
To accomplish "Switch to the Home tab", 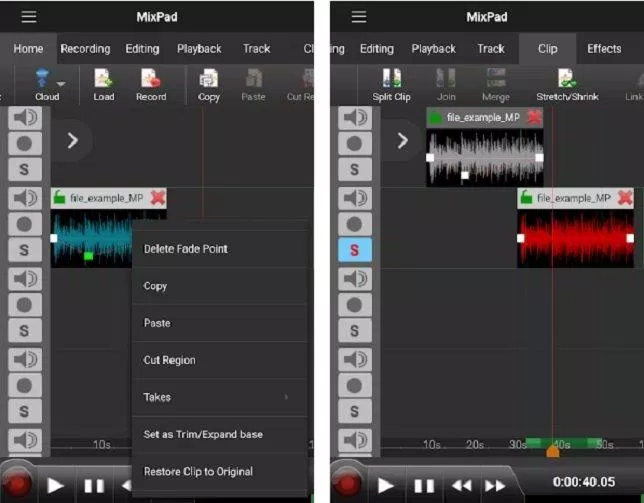I will point(28,48).
